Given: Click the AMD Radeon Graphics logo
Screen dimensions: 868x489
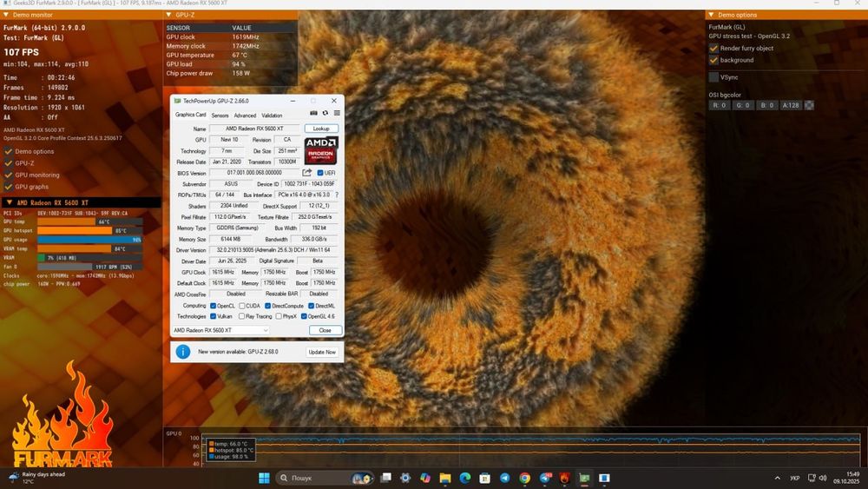Looking at the screenshot, I should [320, 150].
